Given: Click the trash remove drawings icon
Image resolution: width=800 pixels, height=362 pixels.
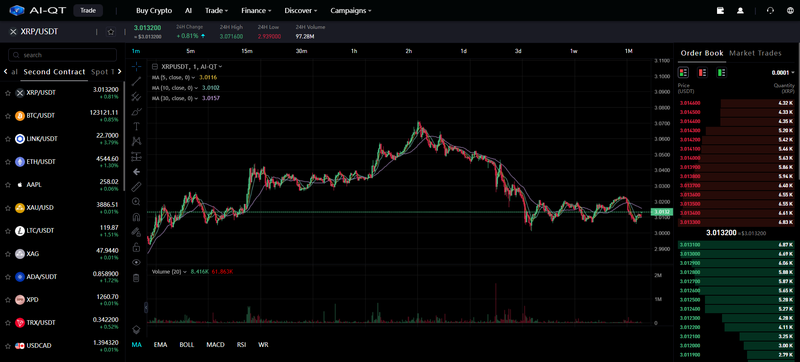Looking at the screenshot, I should pos(136,278).
